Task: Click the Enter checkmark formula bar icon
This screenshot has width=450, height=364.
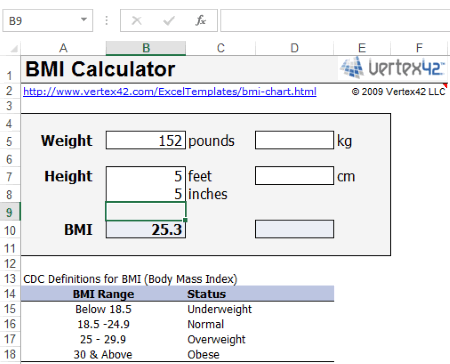Action: point(169,21)
